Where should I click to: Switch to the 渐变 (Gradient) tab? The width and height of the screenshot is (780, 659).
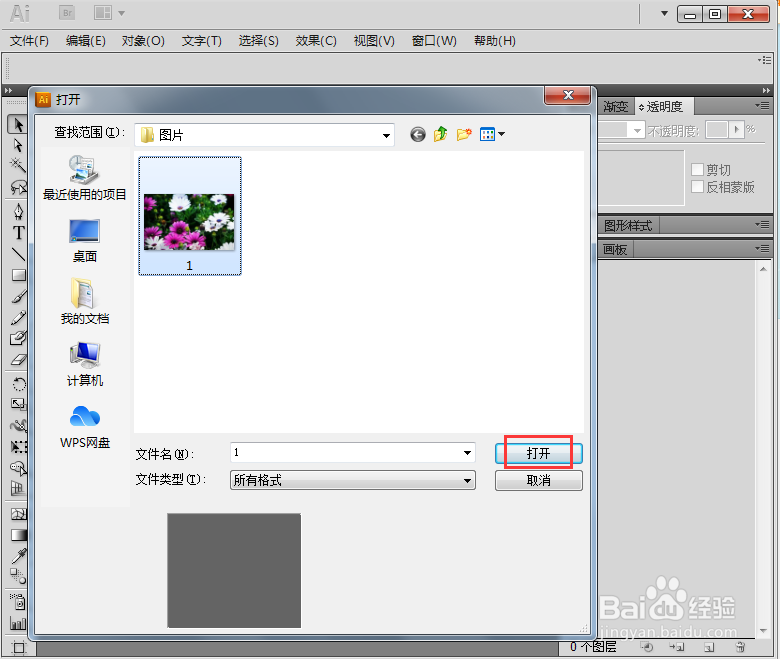[616, 107]
